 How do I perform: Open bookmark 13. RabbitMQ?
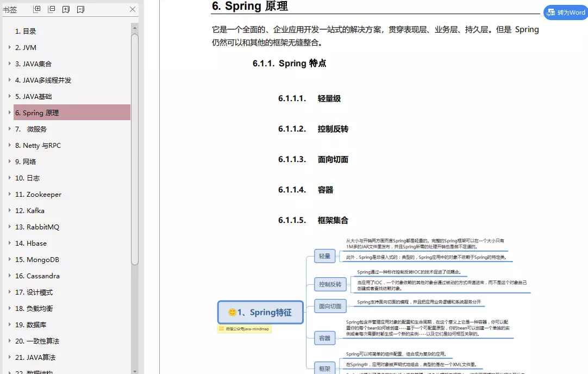(x=37, y=227)
